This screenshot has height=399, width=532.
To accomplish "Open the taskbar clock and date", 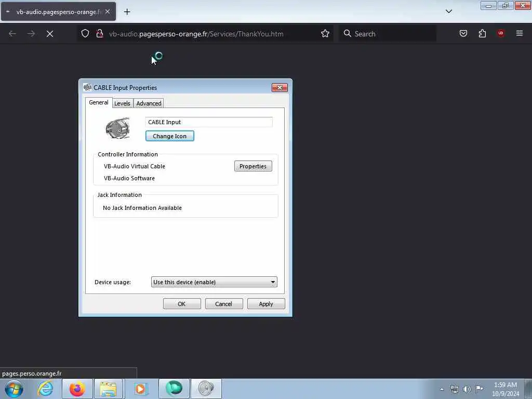I will pyautogui.click(x=505, y=389).
